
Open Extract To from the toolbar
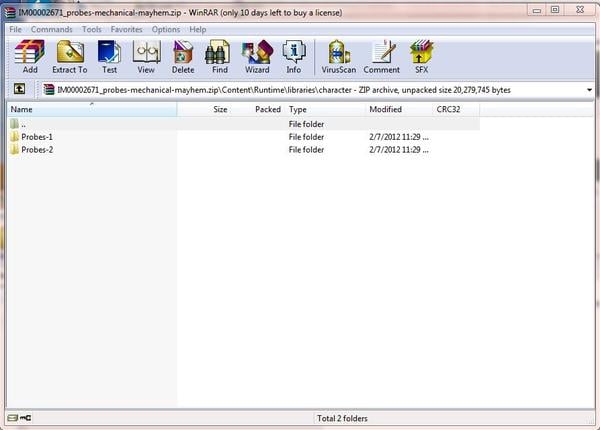(70, 57)
